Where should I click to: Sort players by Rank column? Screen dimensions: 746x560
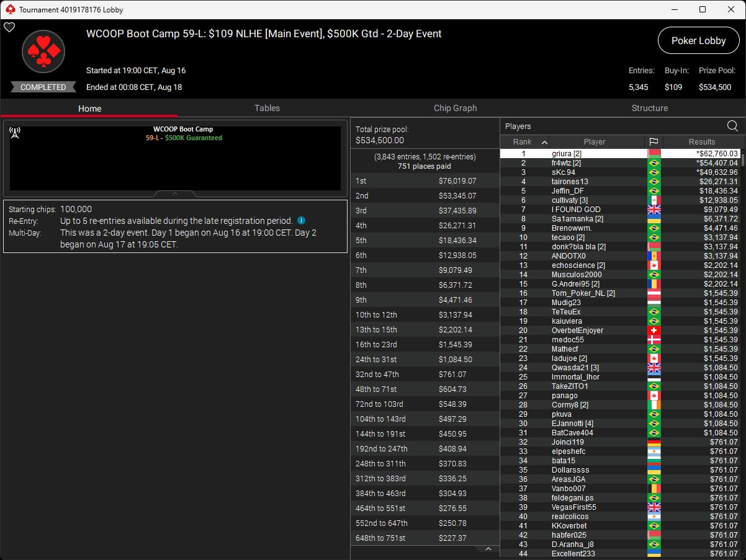pyautogui.click(x=525, y=142)
